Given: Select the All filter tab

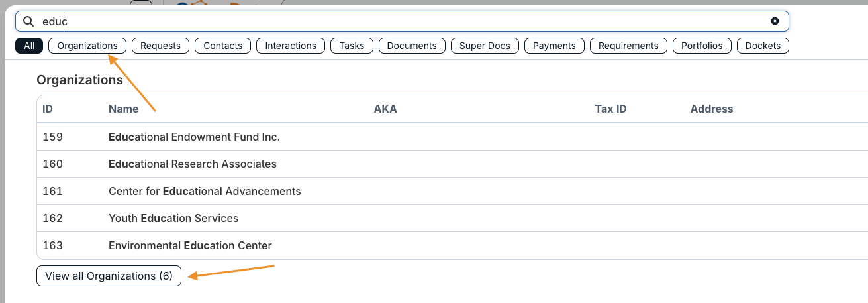Looking at the screenshot, I should [29, 46].
